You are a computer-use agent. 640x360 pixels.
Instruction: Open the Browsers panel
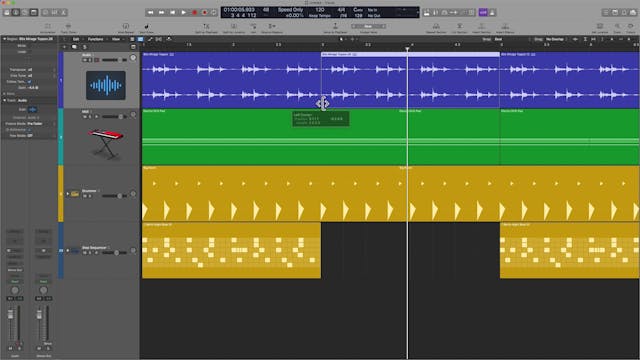[633, 13]
